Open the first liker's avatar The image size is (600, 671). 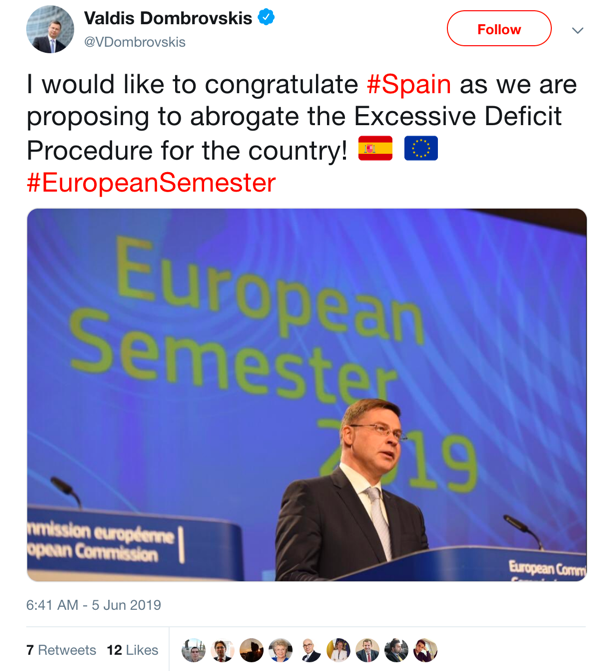[193, 650]
